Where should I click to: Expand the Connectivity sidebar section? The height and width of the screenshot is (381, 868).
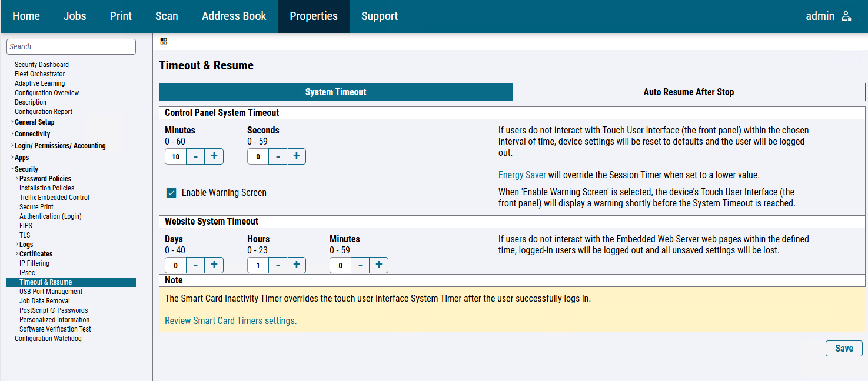(12, 134)
